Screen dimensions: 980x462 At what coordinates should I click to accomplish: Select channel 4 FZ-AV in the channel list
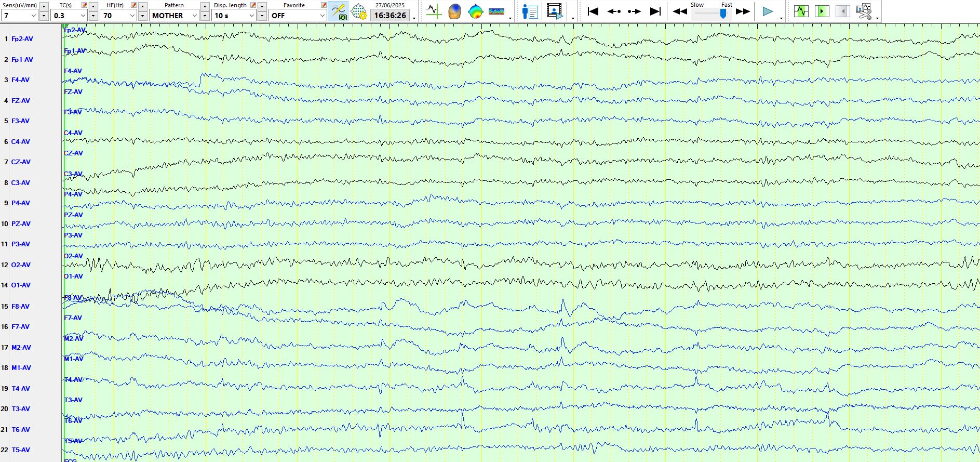[x=20, y=101]
